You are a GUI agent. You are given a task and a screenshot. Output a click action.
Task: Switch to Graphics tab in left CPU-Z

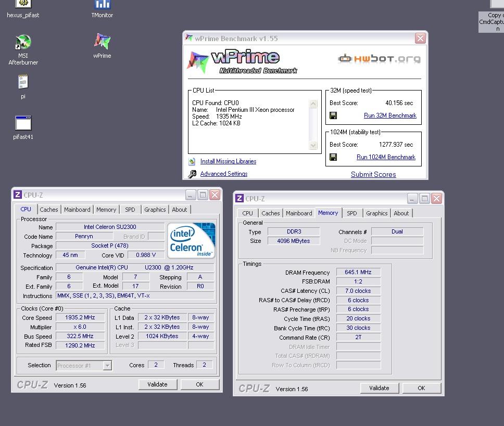(155, 210)
